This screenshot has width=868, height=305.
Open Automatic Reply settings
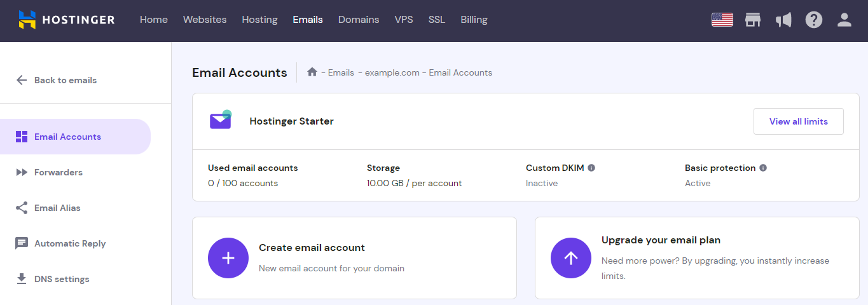[69, 243]
